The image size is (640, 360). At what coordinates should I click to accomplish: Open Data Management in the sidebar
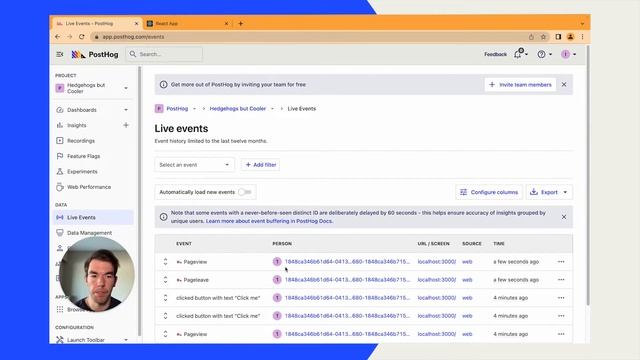(89, 233)
